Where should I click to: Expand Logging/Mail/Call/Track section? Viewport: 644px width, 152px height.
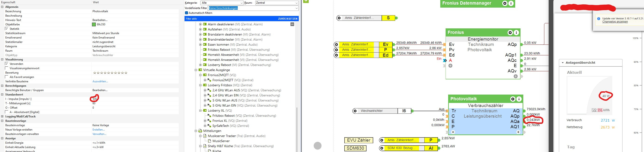pyautogui.click(x=2, y=117)
